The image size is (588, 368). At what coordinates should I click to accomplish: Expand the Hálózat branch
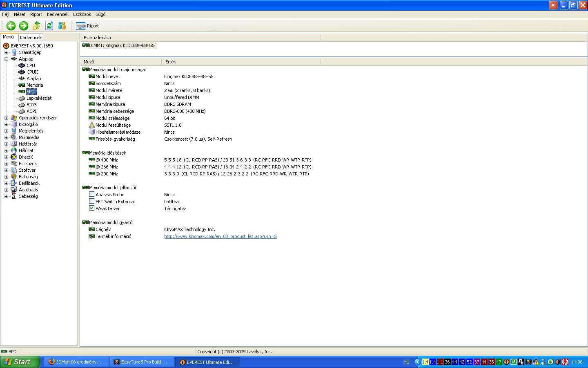(x=6, y=150)
